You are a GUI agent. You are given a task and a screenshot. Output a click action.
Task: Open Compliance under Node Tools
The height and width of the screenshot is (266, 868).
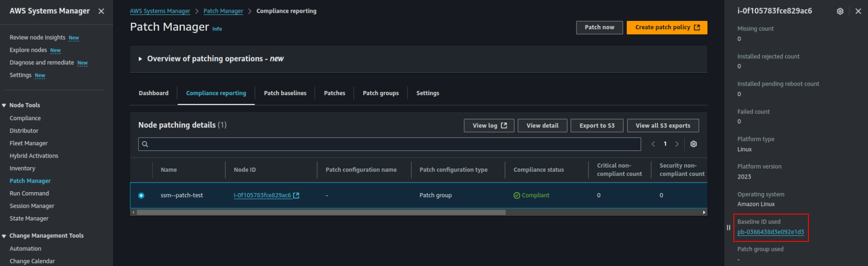click(25, 118)
